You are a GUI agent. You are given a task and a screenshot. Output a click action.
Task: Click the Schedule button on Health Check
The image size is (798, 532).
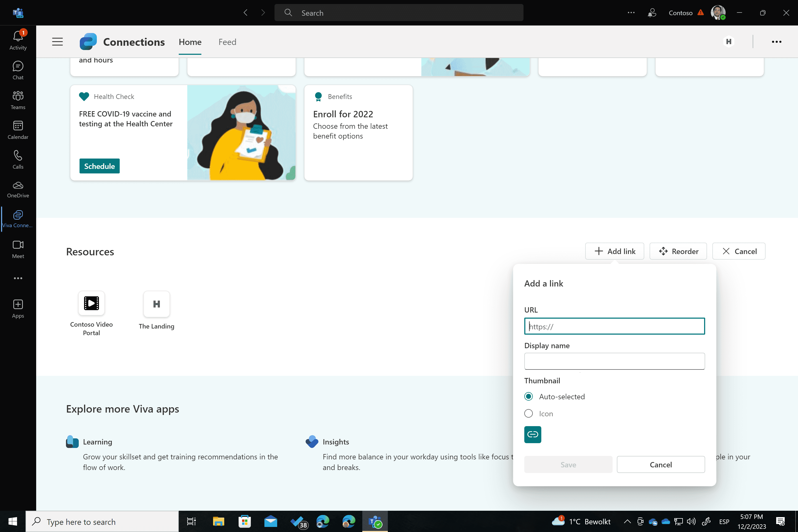[x=99, y=166]
